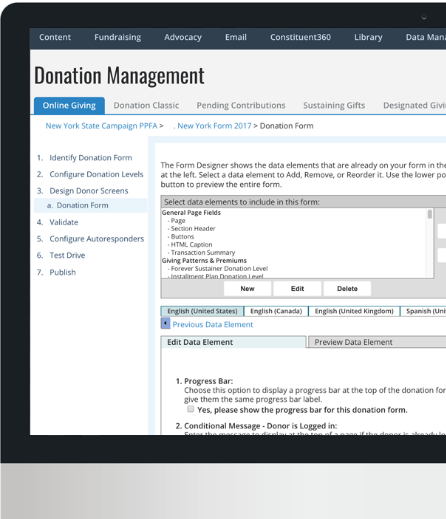Select sub-step a. Donation Form

click(x=91, y=205)
